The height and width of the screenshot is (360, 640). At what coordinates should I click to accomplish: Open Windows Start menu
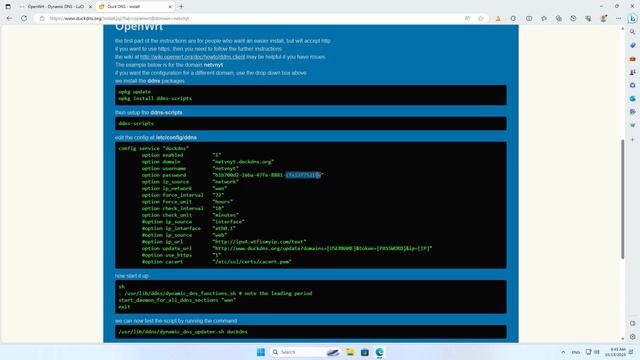pyautogui.click(x=260, y=352)
